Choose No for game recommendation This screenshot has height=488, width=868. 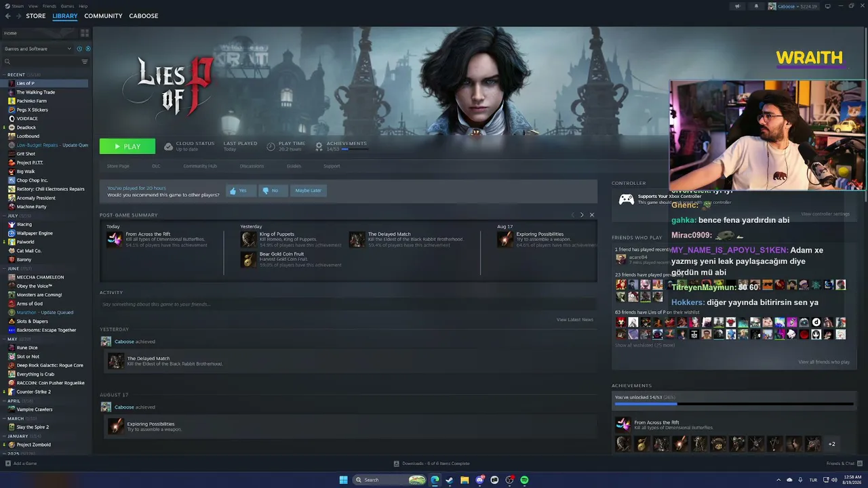(273, 190)
